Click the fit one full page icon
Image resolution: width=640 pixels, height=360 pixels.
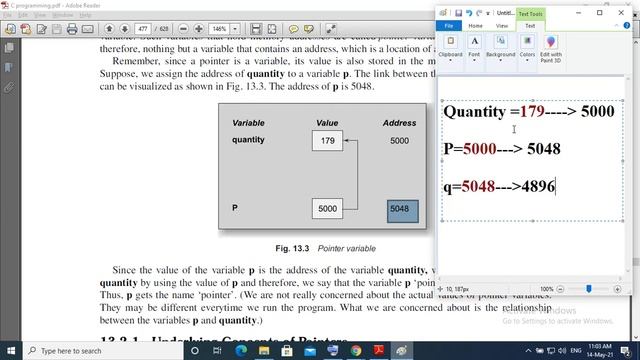(x=271, y=29)
